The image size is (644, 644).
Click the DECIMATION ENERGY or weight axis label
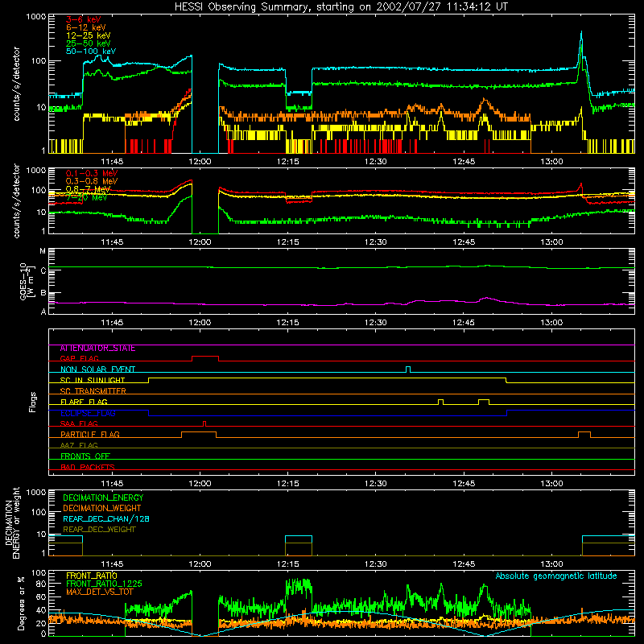12,522
